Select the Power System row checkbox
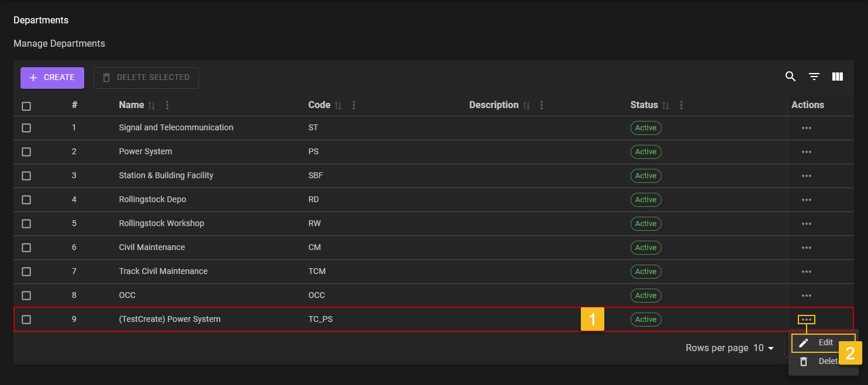The image size is (868, 385). (x=26, y=152)
